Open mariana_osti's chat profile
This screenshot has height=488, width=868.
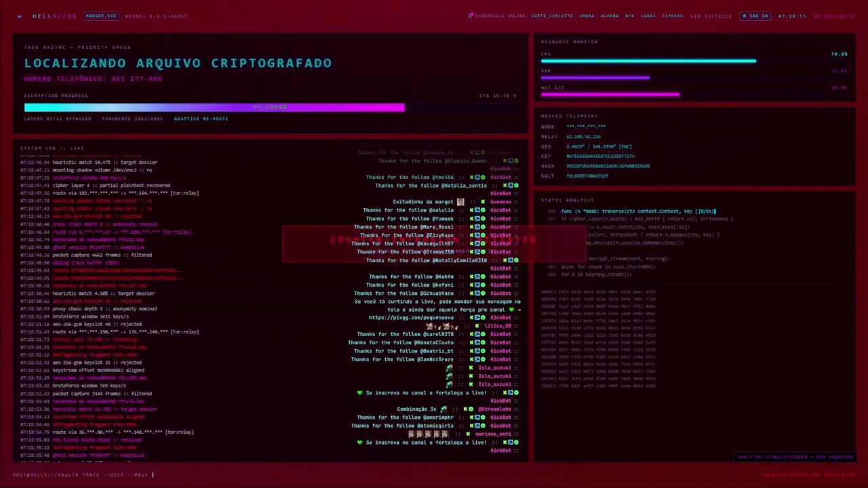(494, 434)
